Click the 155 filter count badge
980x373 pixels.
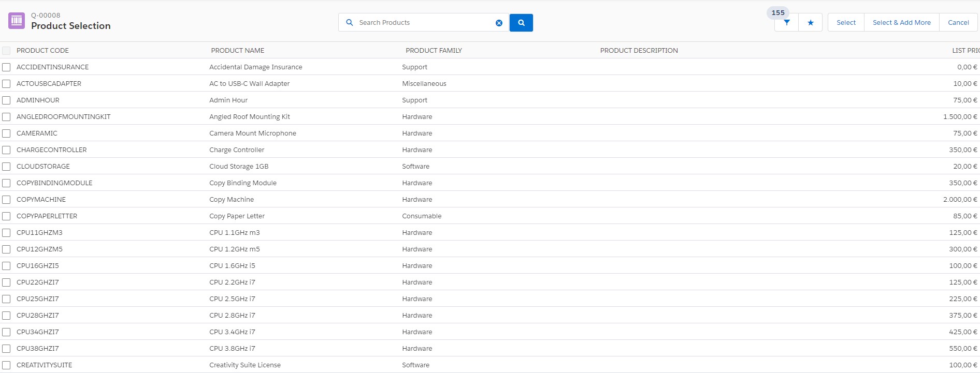[778, 12]
